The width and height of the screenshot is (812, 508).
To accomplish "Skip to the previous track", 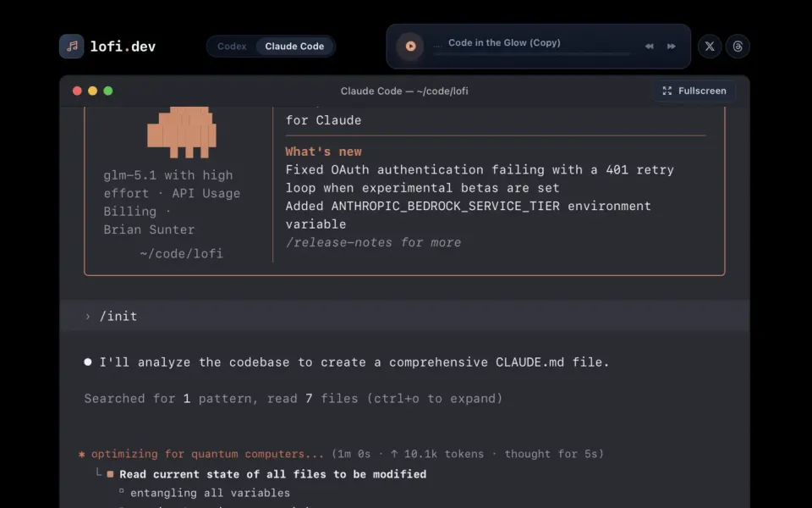I will pos(649,46).
